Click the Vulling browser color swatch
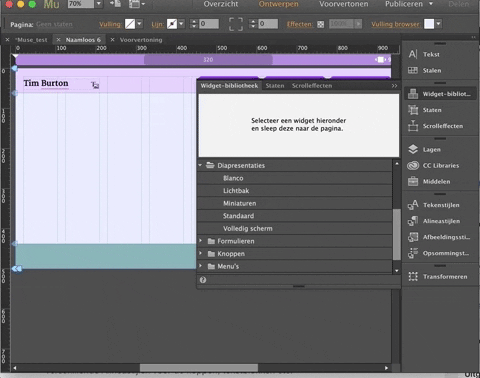Screen dimensions: 480x378 pos(429,24)
